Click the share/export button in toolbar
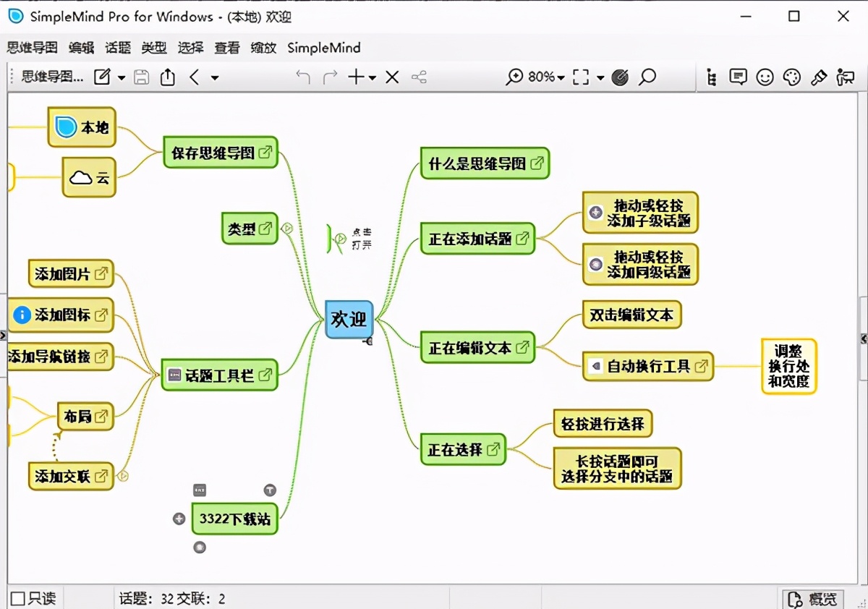 [x=167, y=77]
